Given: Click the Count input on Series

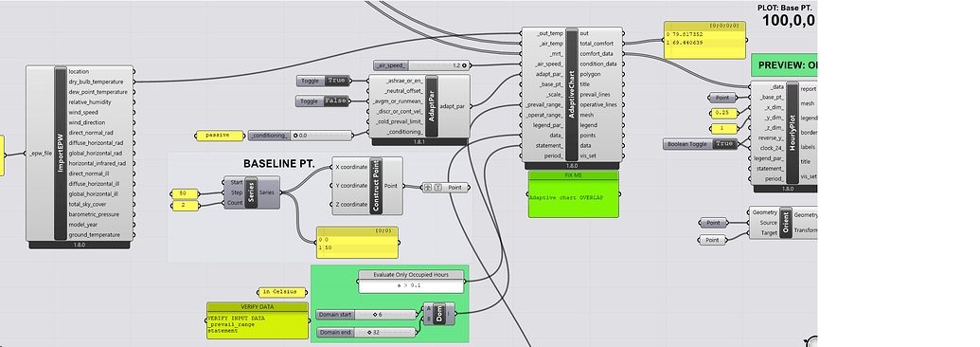Looking at the screenshot, I should click(235, 203).
